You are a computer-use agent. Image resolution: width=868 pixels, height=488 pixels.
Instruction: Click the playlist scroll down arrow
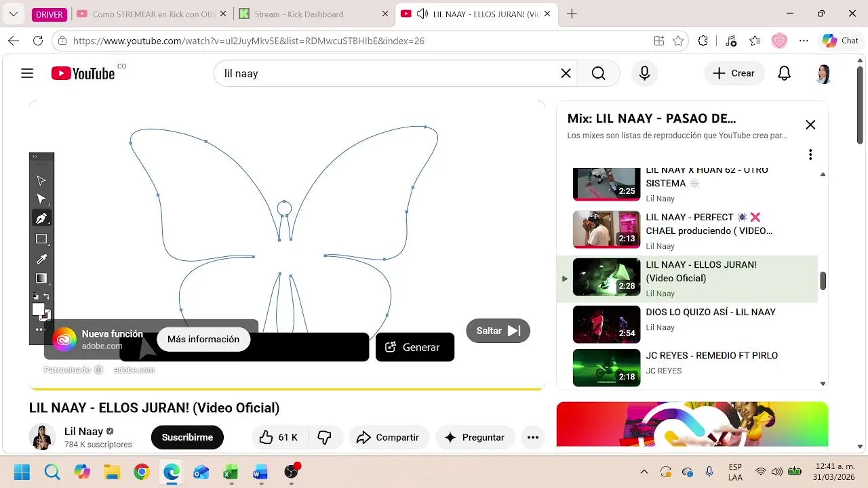tap(823, 384)
